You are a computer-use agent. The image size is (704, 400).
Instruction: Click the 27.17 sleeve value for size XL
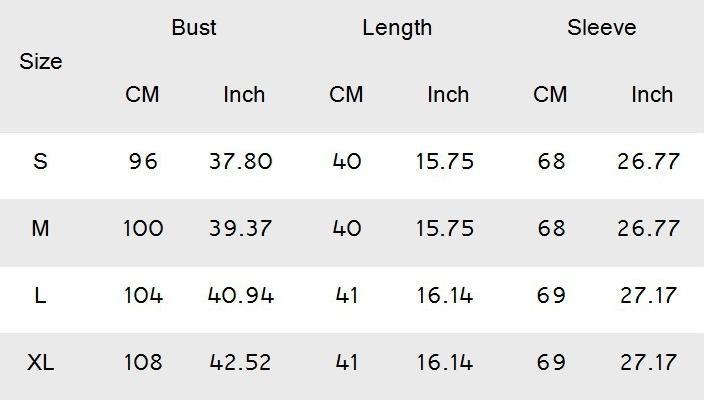coord(648,362)
